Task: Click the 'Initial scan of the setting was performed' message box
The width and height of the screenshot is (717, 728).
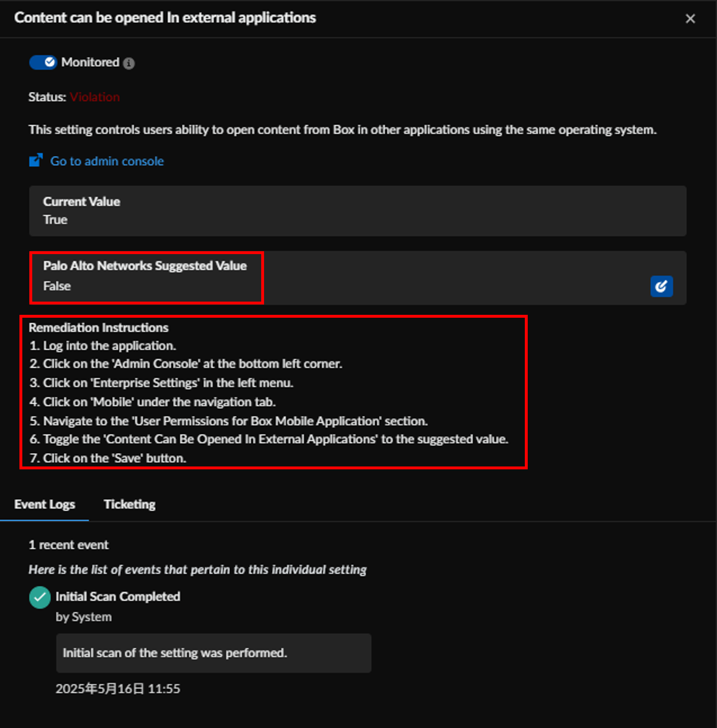Action: tap(213, 653)
